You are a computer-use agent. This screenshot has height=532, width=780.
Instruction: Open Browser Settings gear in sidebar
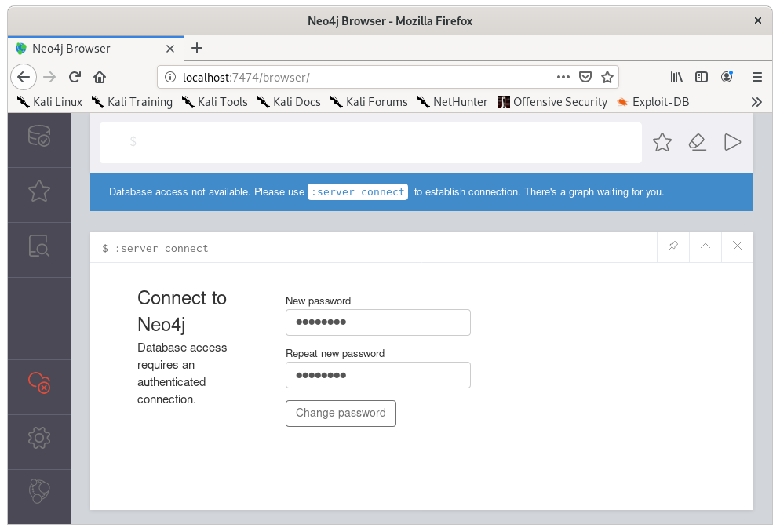tap(38, 438)
